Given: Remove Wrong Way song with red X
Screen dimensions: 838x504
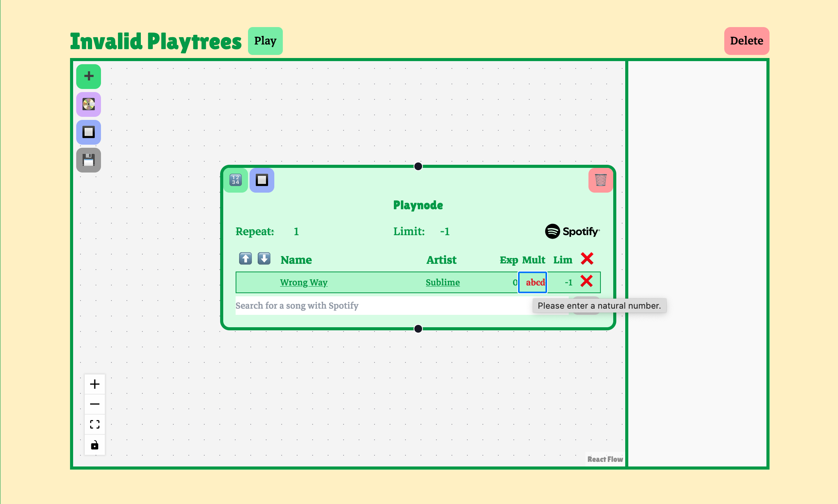Looking at the screenshot, I should (587, 281).
